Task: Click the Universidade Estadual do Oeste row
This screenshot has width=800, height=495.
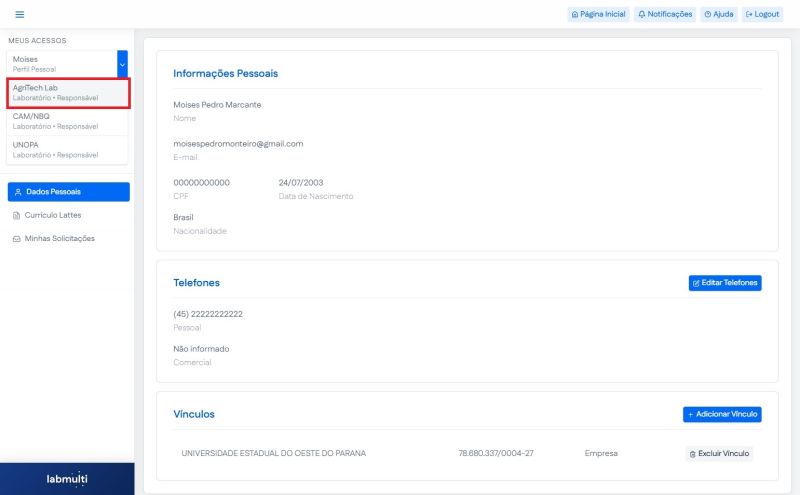Action: pyautogui.click(x=273, y=454)
